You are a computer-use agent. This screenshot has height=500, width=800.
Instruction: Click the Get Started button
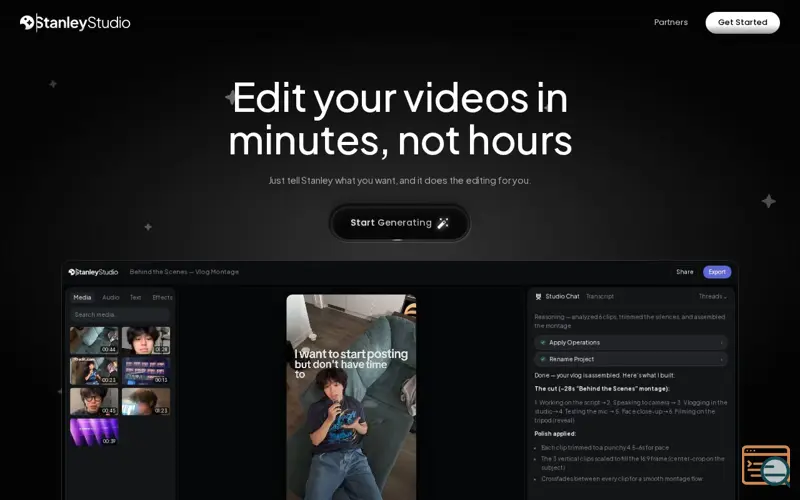point(742,22)
